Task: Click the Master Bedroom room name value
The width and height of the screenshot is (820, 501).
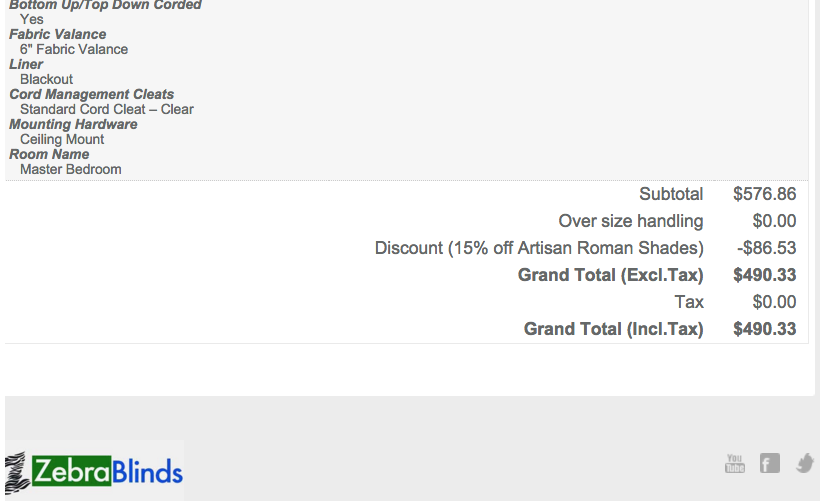Action: (70, 169)
